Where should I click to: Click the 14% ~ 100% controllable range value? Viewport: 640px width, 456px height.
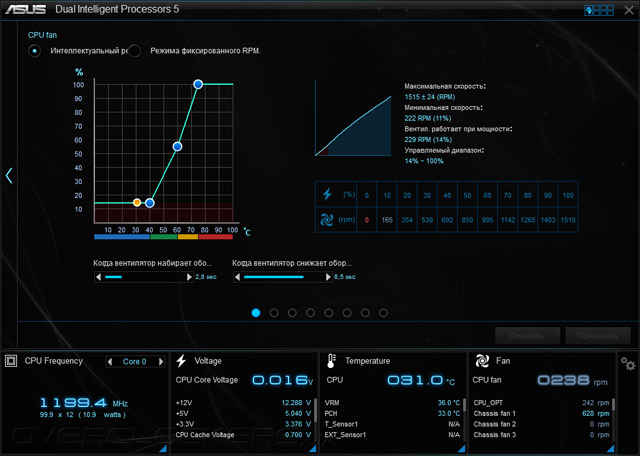[x=424, y=161]
